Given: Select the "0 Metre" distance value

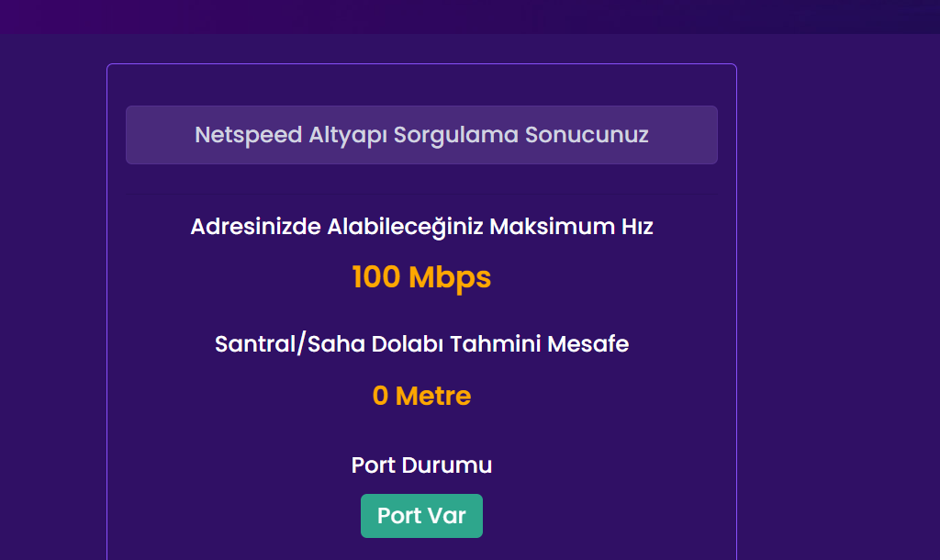Looking at the screenshot, I should point(421,397).
